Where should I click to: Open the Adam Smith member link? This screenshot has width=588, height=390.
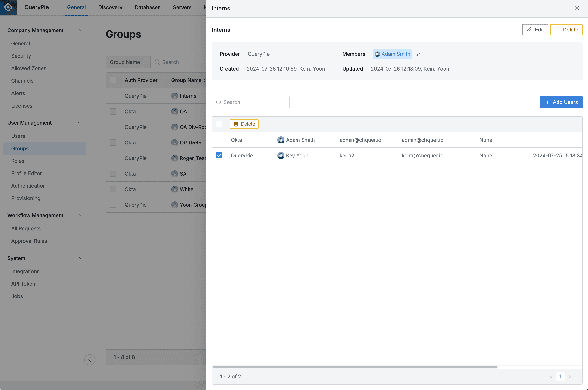point(396,54)
